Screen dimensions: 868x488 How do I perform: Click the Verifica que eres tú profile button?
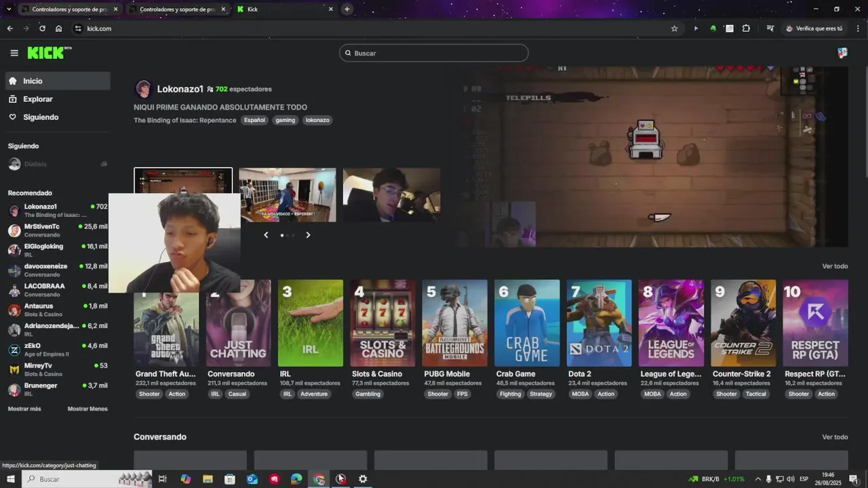814,28
